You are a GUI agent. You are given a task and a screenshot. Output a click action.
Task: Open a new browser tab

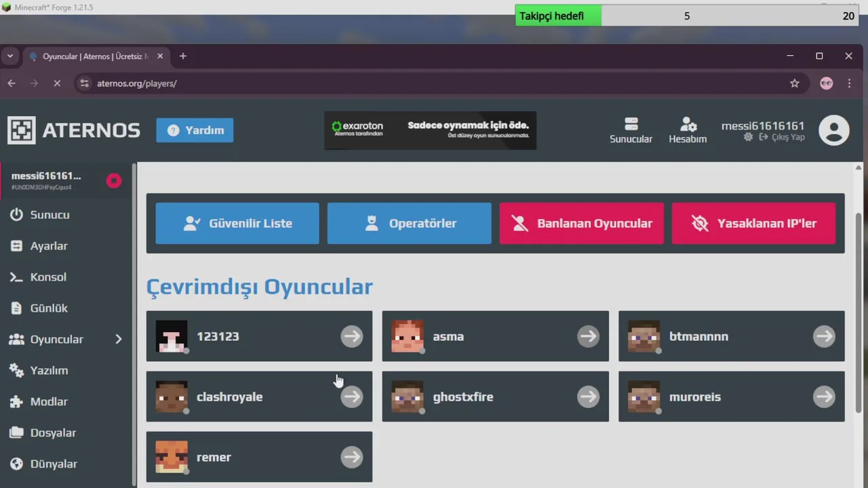tap(183, 56)
